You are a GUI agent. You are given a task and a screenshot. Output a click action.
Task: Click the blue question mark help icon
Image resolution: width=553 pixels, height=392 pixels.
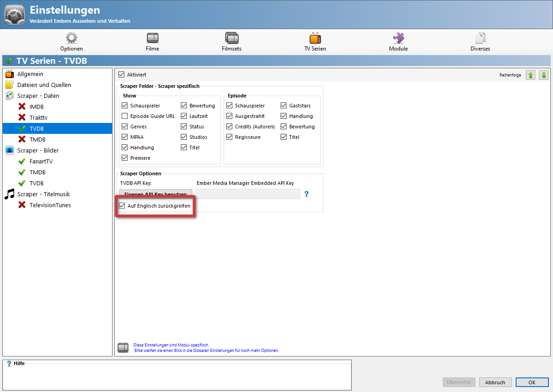(x=307, y=194)
